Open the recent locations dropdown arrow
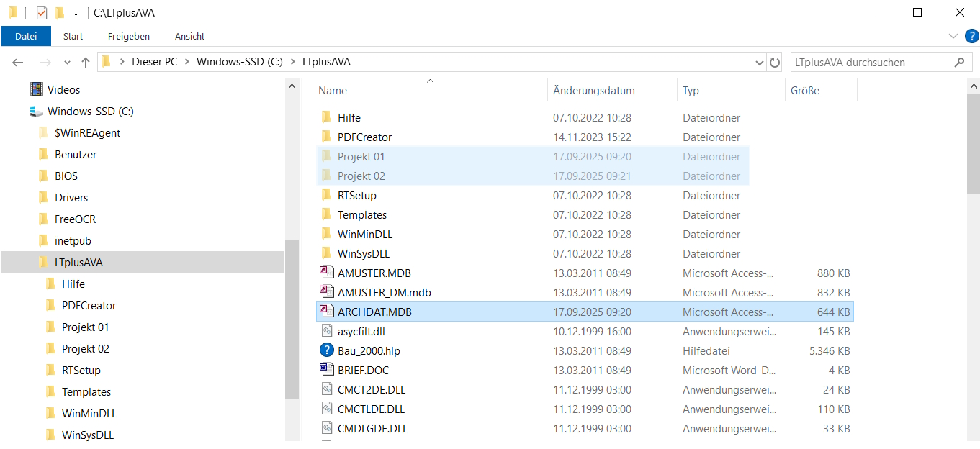980x449 pixels. click(x=67, y=63)
